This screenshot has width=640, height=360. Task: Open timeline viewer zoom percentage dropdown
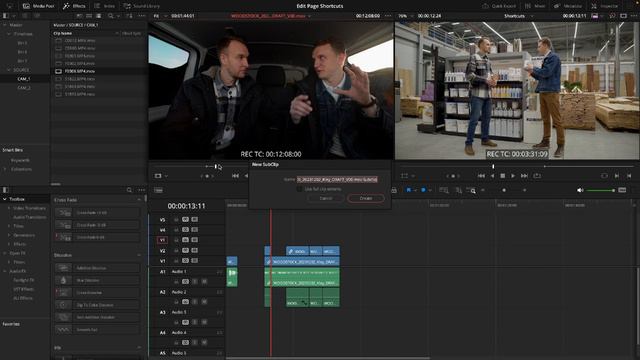405,16
